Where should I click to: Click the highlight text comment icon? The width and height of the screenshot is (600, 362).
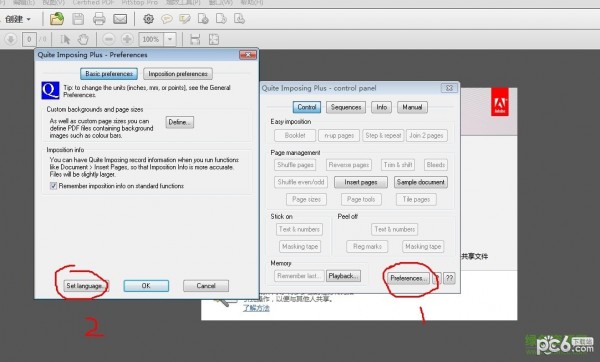point(185,19)
